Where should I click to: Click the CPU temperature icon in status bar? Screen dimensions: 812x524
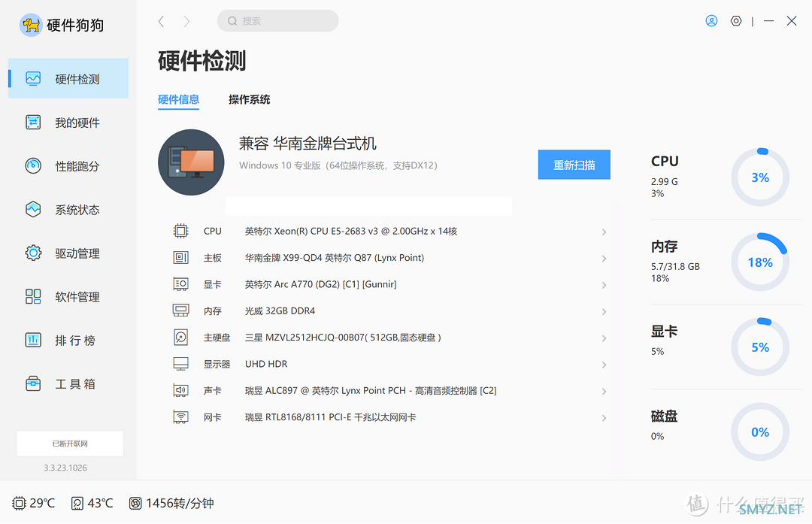[x=19, y=503]
